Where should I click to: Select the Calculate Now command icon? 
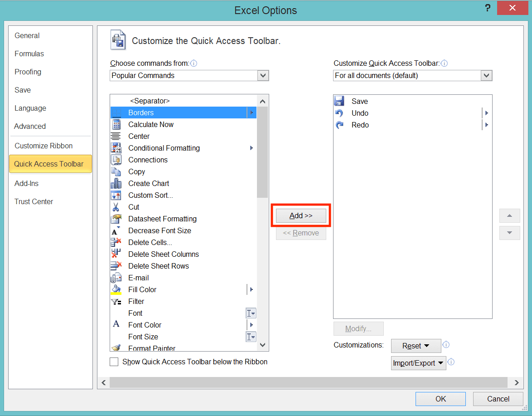pyautogui.click(x=117, y=124)
